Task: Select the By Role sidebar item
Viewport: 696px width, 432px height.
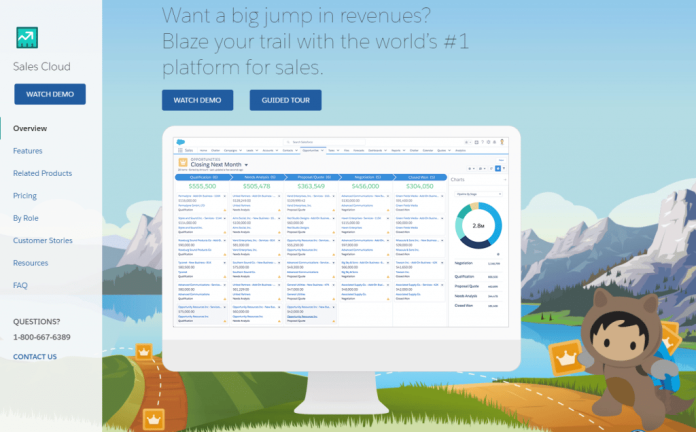Action: [x=25, y=218]
